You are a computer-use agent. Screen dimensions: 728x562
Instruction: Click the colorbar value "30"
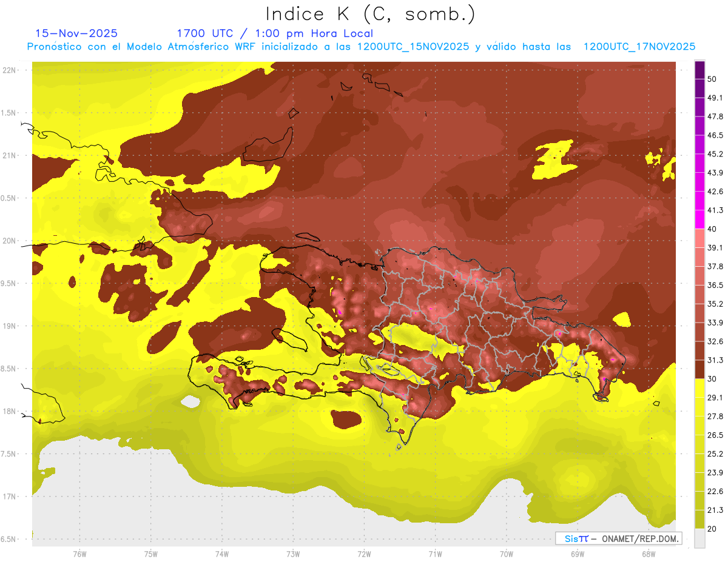712,379
